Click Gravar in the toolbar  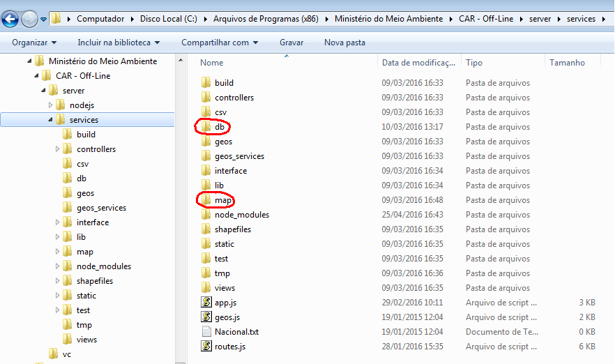291,43
